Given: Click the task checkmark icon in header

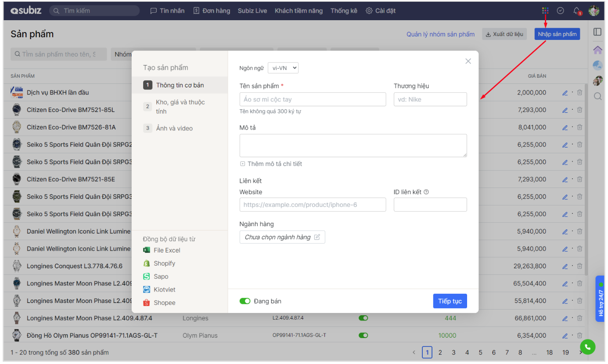Looking at the screenshot, I should 560,11.
